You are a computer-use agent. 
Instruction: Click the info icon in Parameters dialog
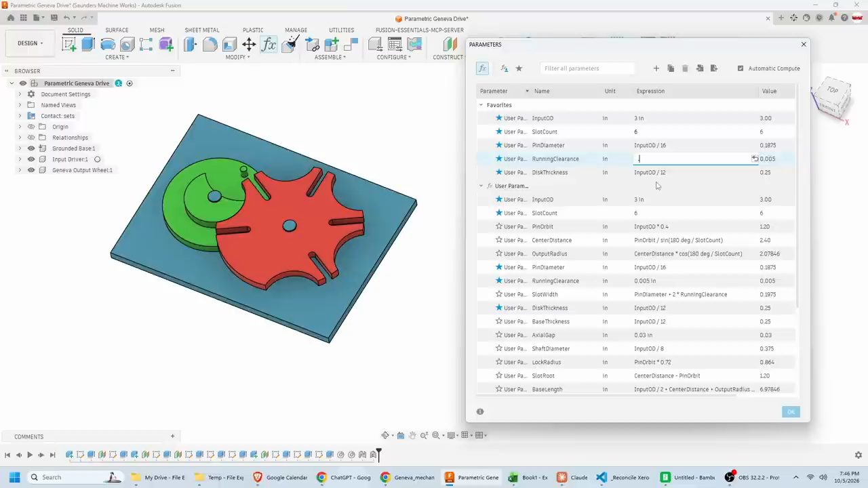point(480,411)
